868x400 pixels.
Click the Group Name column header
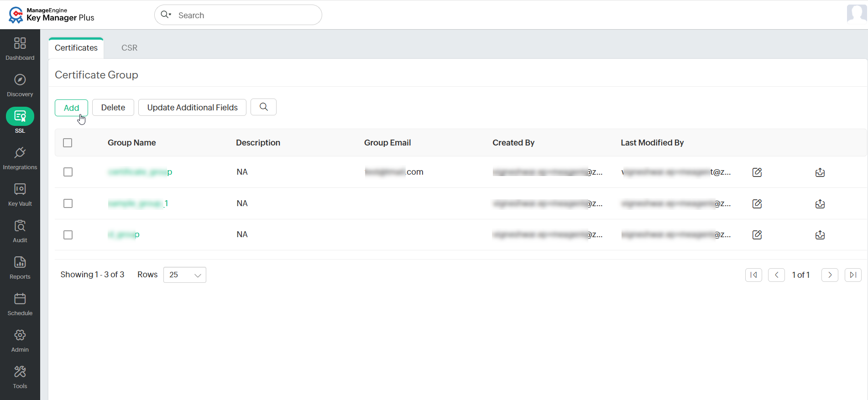132,143
